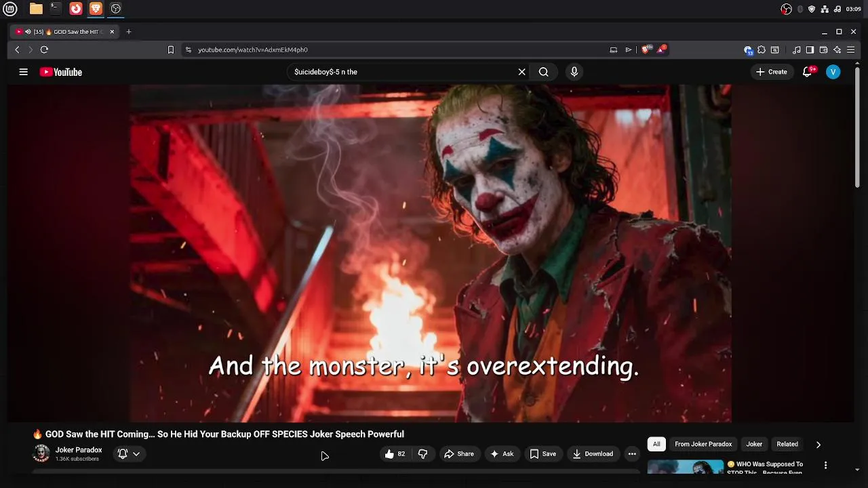
Task: Open site settings icon beside URL
Action: [x=189, y=49]
